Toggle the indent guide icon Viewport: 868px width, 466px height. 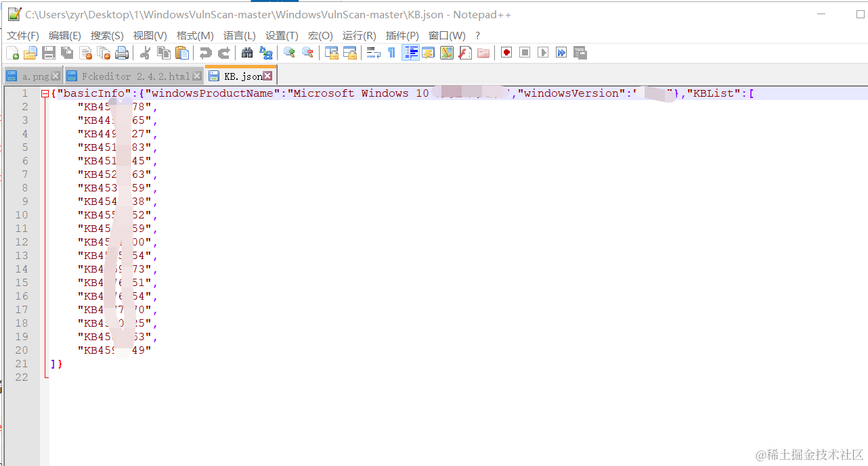pos(410,53)
